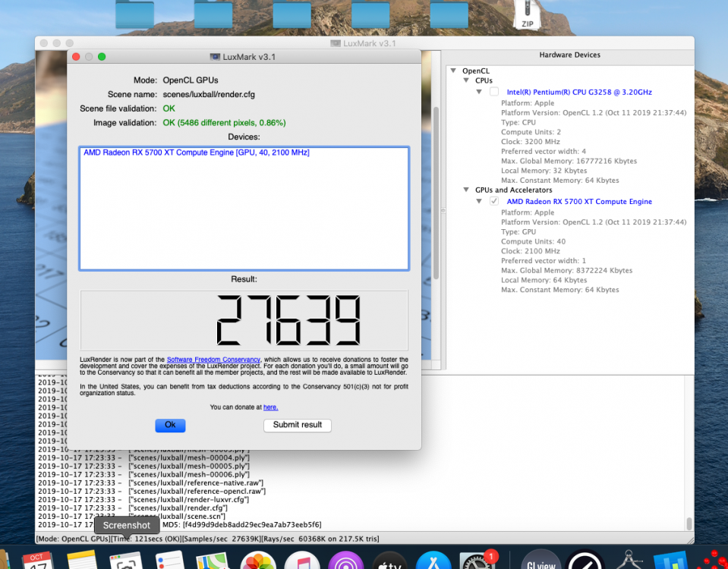
Task: Click green zoom button of result dialog
Action: 102,57
